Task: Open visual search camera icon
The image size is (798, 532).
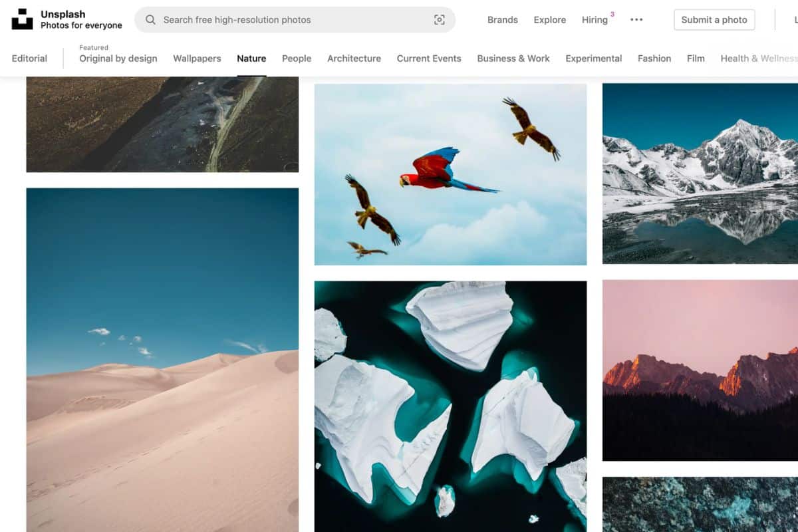Action: click(x=440, y=20)
